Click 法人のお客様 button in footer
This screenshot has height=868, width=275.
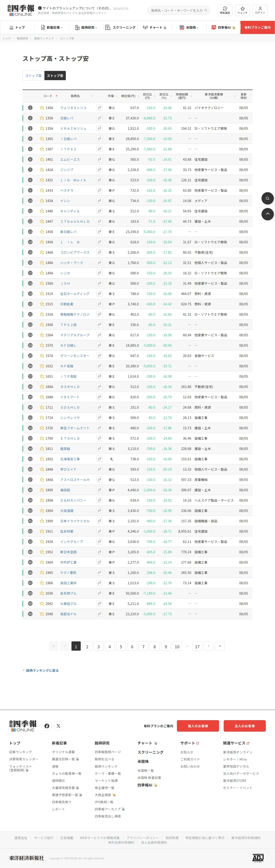coord(245,726)
